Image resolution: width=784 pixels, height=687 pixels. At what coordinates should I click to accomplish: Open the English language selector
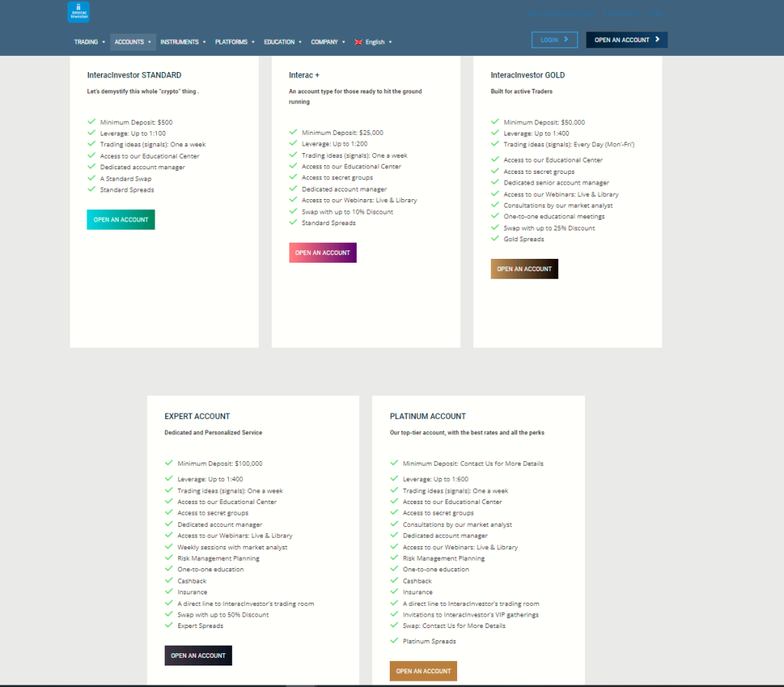coord(374,42)
